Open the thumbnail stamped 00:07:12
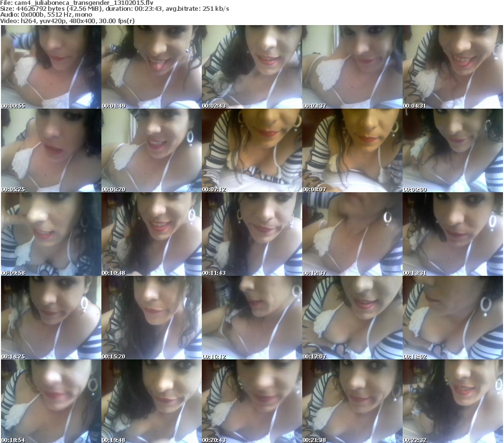Viewport: 504px width, 443px height. [252, 150]
